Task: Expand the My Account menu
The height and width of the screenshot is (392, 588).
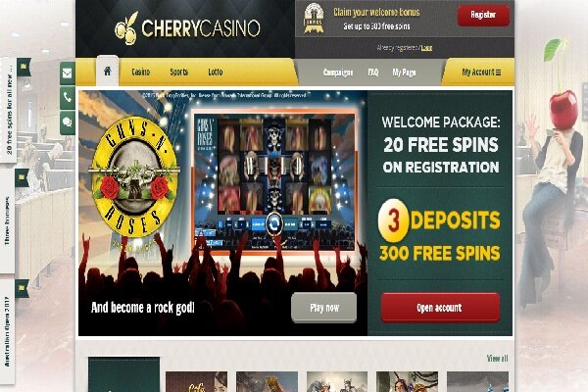Action: [481, 72]
